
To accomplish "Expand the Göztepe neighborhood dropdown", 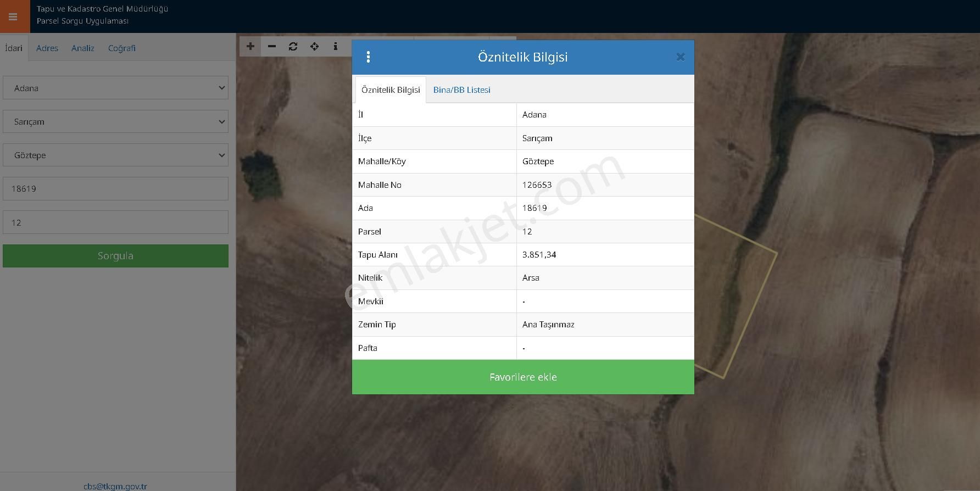I will point(115,155).
